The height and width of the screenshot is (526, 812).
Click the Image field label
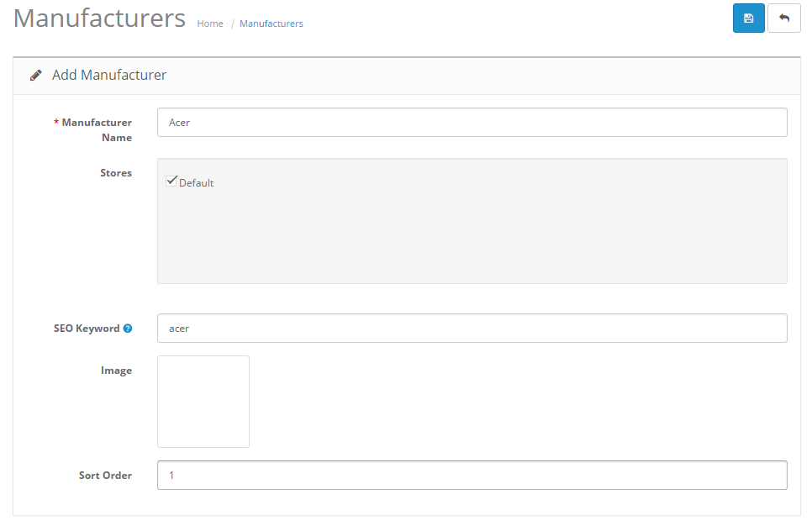[x=116, y=371]
